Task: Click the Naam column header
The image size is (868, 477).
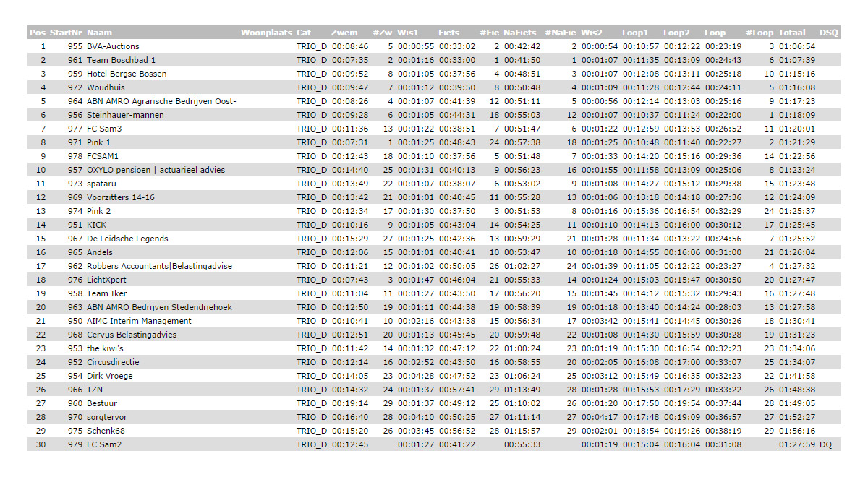Action: 98,33
